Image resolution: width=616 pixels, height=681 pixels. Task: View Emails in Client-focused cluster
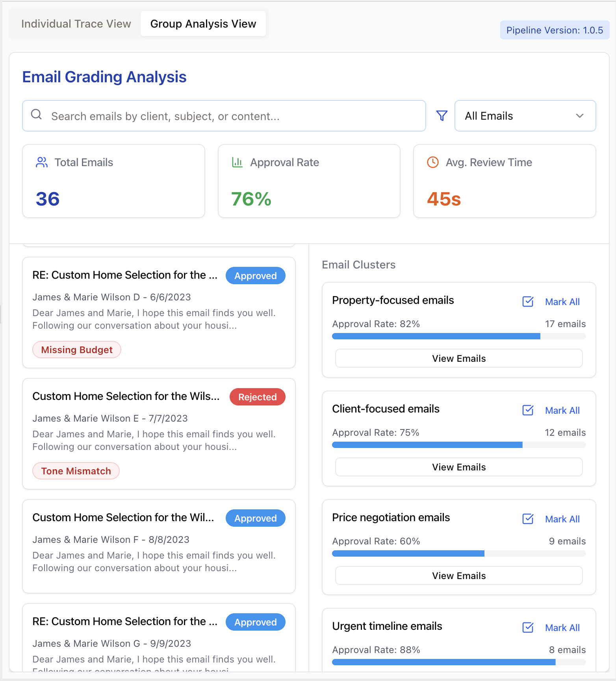[x=459, y=467]
